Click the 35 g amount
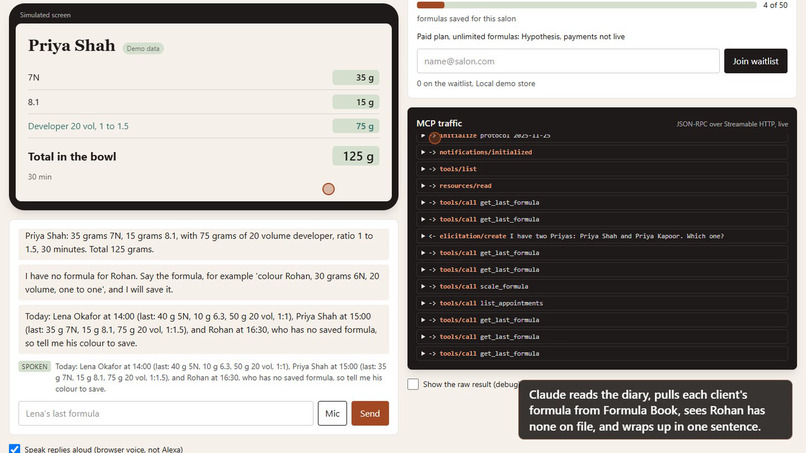Image resolution: width=806 pixels, height=453 pixels. (x=356, y=78)
